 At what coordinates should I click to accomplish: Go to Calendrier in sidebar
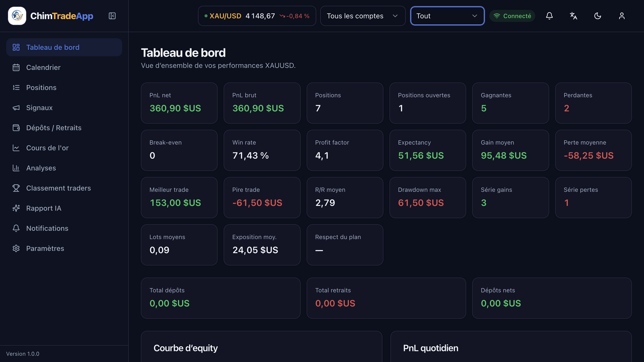click(64, 68)
